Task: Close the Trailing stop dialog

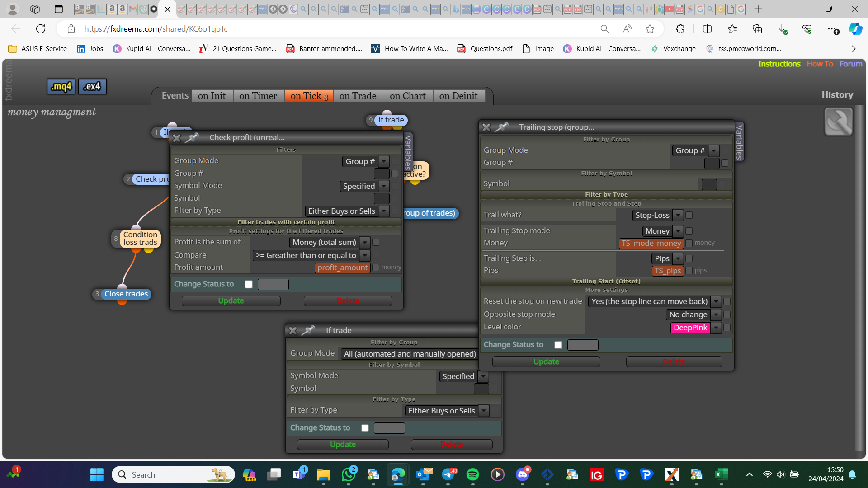Action: [486, 127]
